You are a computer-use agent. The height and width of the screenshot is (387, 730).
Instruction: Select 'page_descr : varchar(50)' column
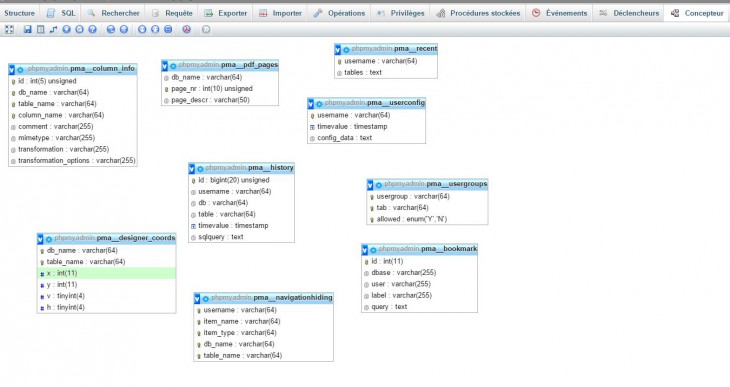coord(220,100)
